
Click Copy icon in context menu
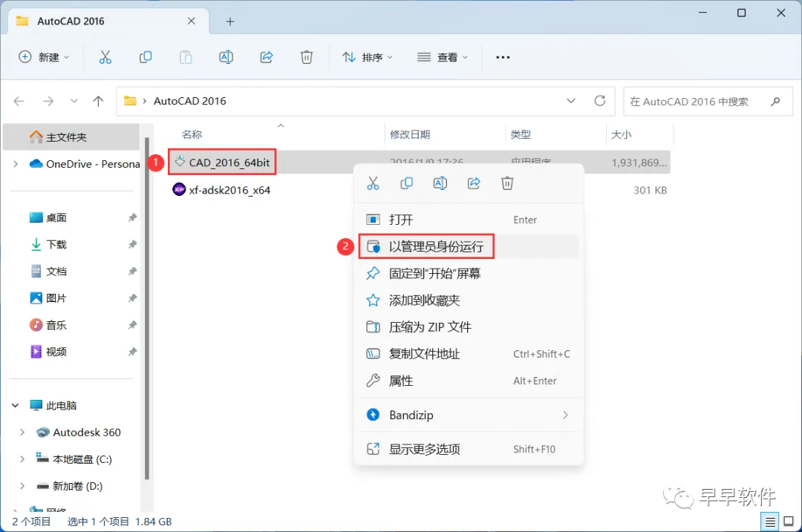pyautogui.click(x=407, y=183)
